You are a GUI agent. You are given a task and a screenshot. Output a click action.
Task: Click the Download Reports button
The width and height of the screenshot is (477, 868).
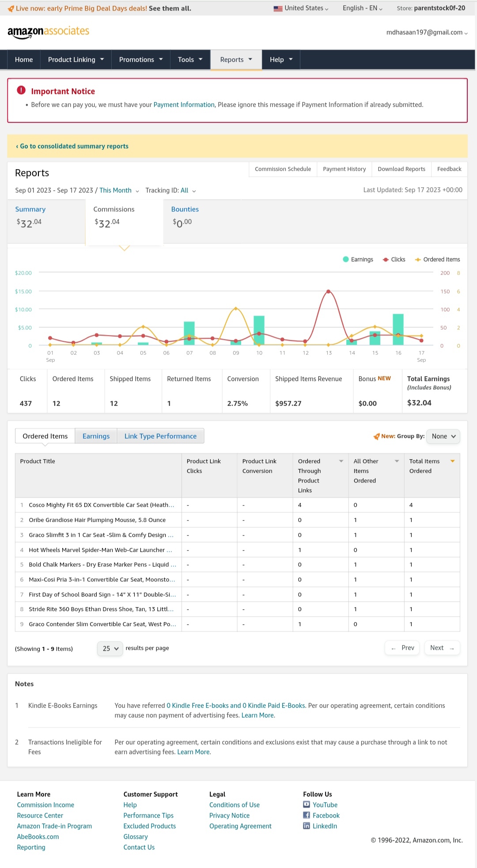(x=401, y=169)
